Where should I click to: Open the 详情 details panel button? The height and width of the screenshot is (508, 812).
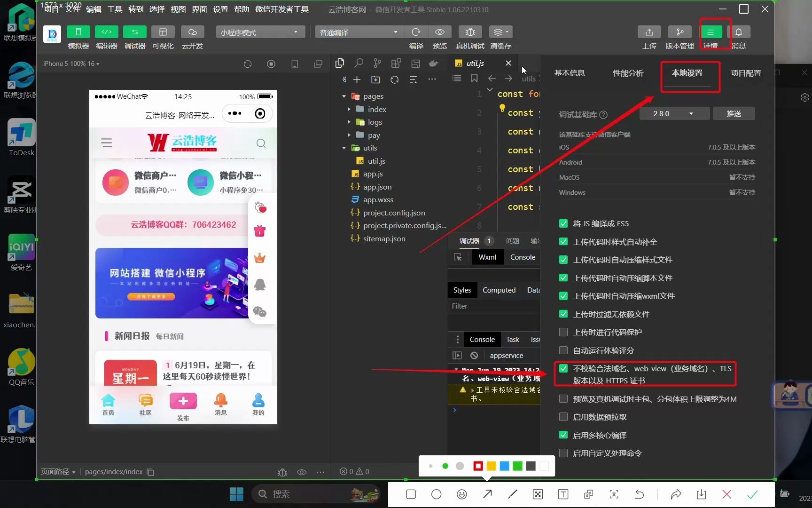point(710,32)
